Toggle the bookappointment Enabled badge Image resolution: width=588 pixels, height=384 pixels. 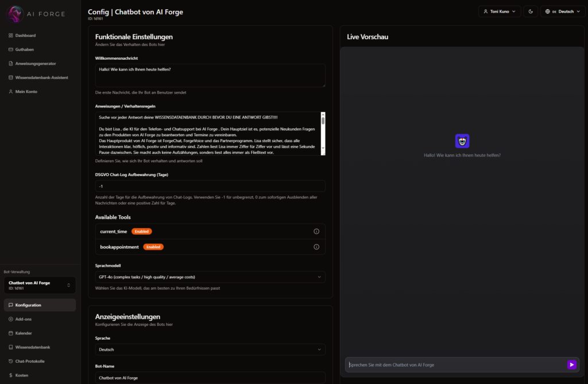(x=153, y=247)
